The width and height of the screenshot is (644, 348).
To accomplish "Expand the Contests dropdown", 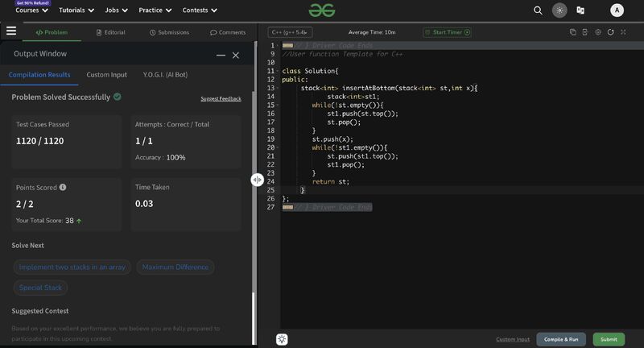I will coord(200,10).
